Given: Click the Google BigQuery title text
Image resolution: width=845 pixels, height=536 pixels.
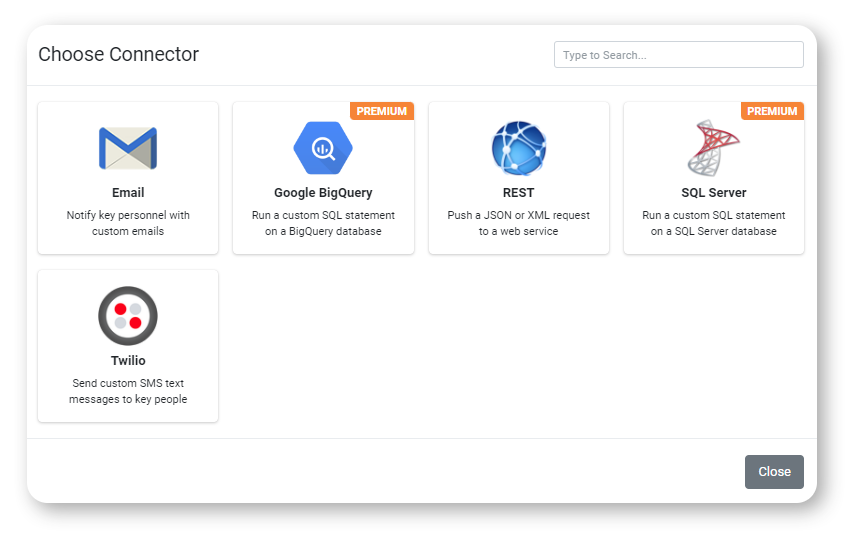Looking at the screenshot, I should click(323, 193).
